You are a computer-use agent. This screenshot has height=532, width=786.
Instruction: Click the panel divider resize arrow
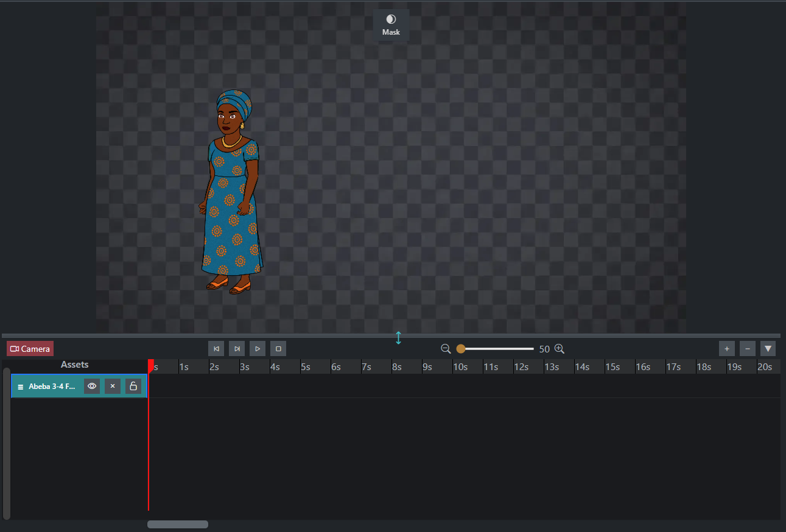(398, 338)
